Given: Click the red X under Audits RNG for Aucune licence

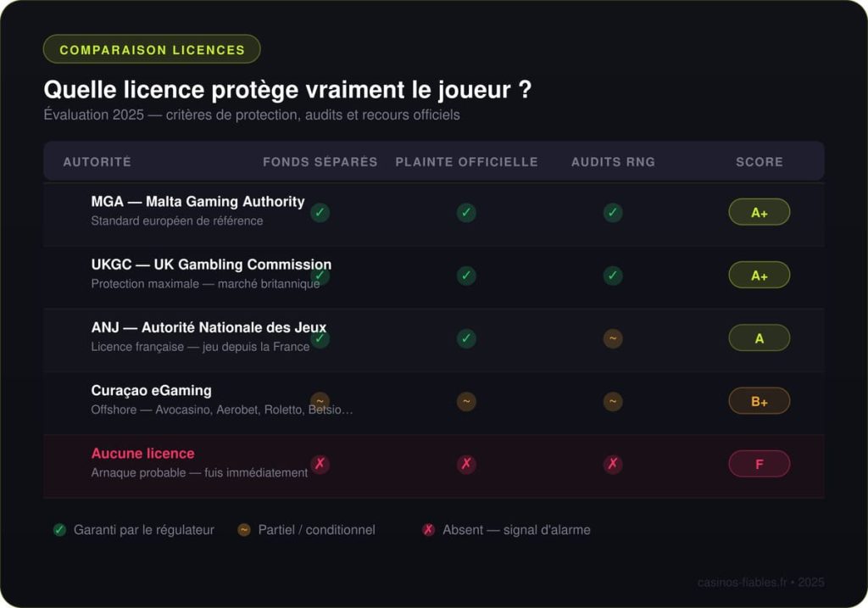Looking at the screenshot, I should [x=612, y=464].
